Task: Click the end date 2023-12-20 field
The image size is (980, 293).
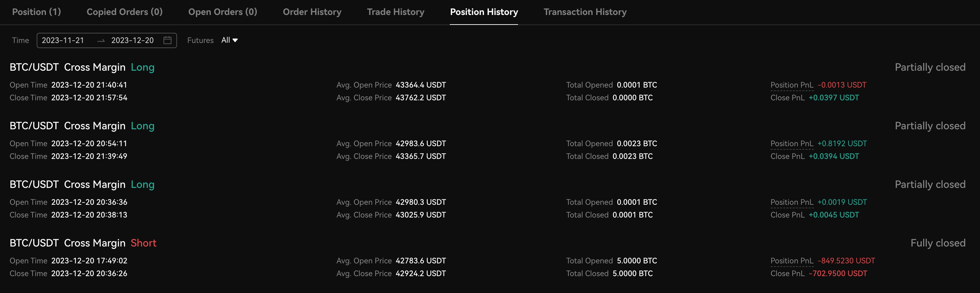Action: [x=132, y=40]
